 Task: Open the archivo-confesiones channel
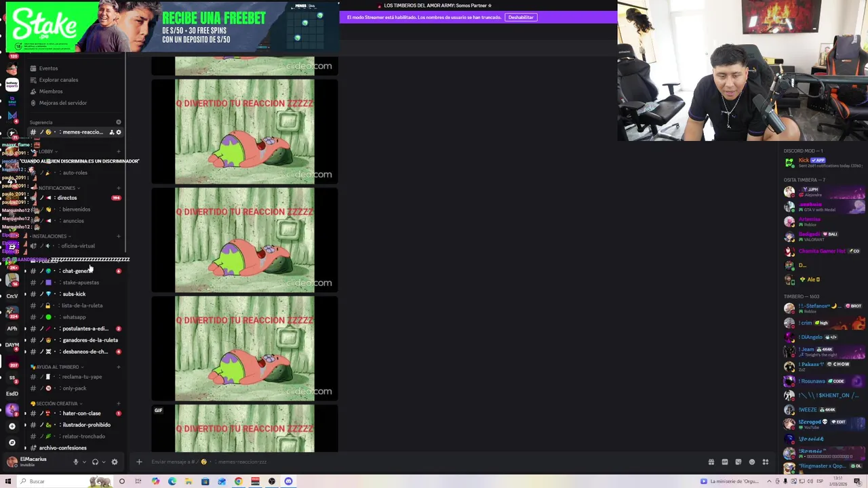click(x=75, y=448)
